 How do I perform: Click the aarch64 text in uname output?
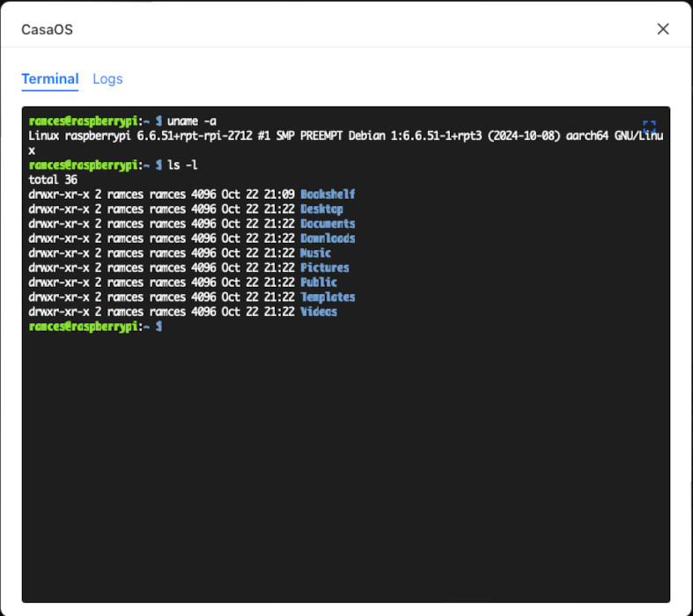coord(587,136)
